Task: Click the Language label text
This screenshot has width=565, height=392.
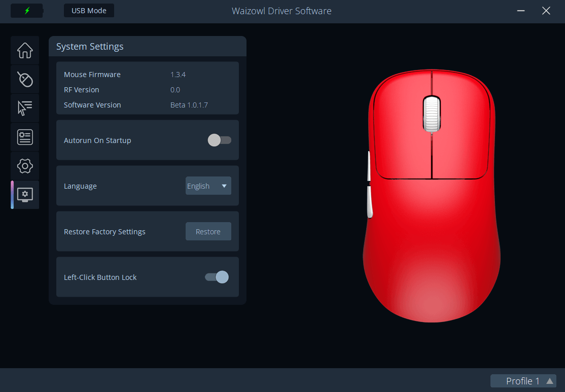Action: click(80, 186)
